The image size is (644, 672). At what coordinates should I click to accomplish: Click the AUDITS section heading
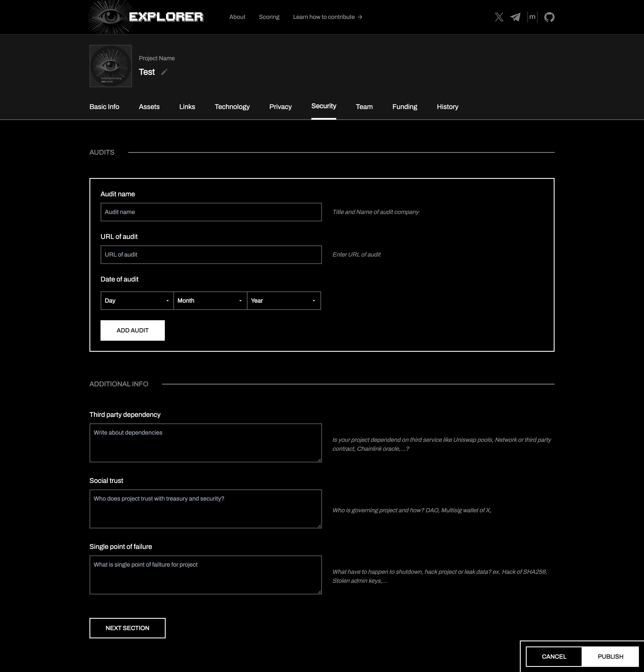(x=102, y=152)
